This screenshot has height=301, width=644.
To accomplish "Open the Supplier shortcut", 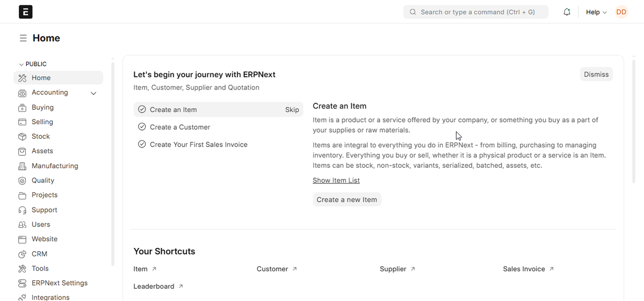I will point(393,269).
